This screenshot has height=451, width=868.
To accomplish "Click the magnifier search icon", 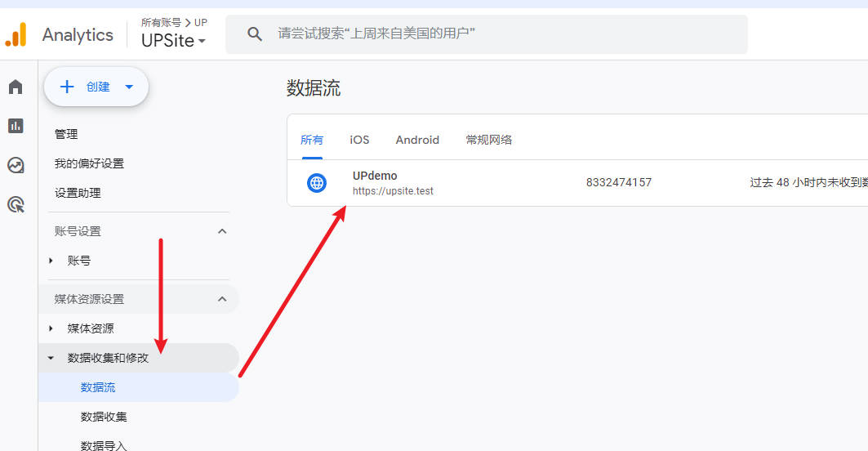I will pyautogui.click(x=255, y=33).
